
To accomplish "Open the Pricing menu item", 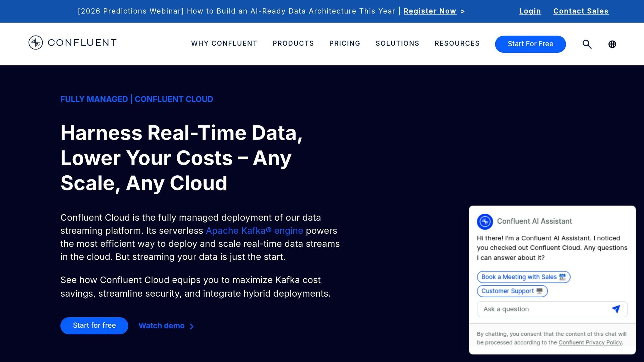I will 345,44.
